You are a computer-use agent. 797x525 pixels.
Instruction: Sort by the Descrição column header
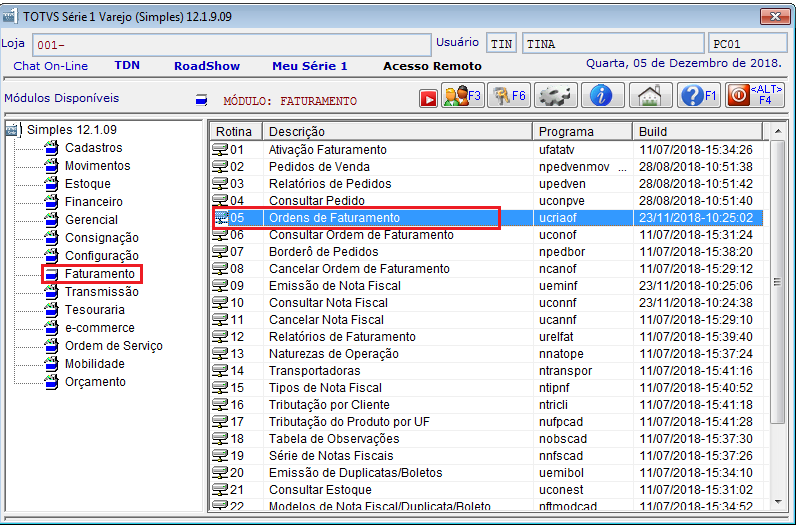[397, 132]
